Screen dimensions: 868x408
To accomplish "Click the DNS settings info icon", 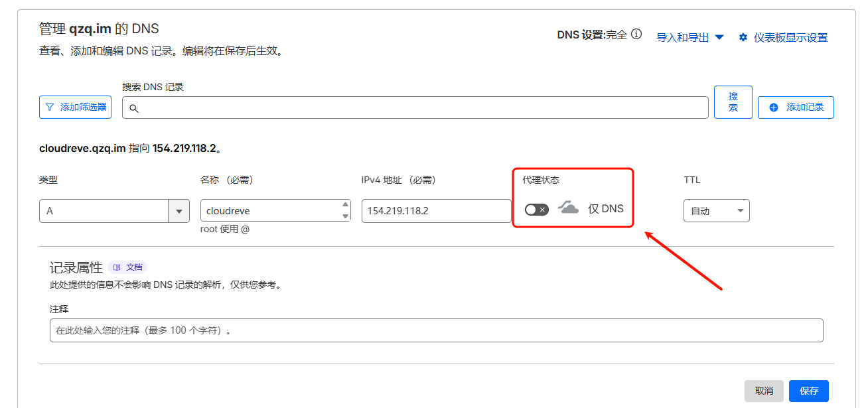I will tap(636, 34).
